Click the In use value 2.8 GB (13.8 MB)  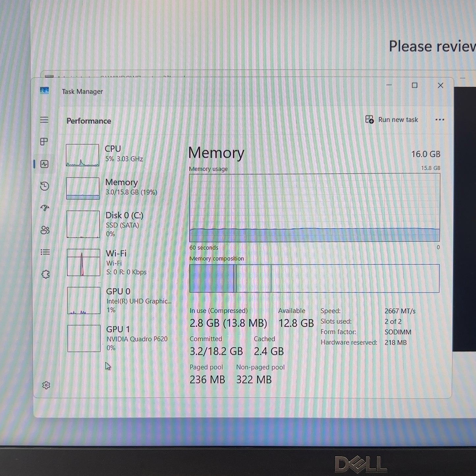click(228, 323)
